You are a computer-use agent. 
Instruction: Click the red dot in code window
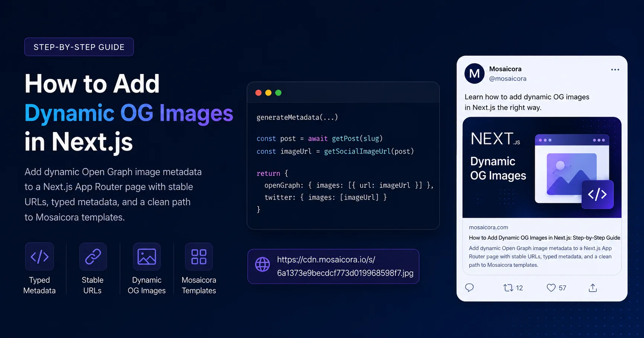[x=258, y=93]
